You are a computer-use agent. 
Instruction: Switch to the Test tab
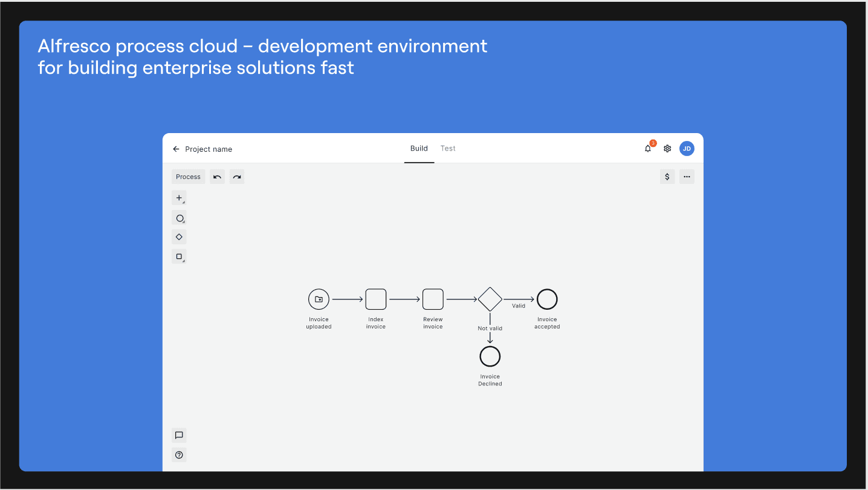point(448,148)
